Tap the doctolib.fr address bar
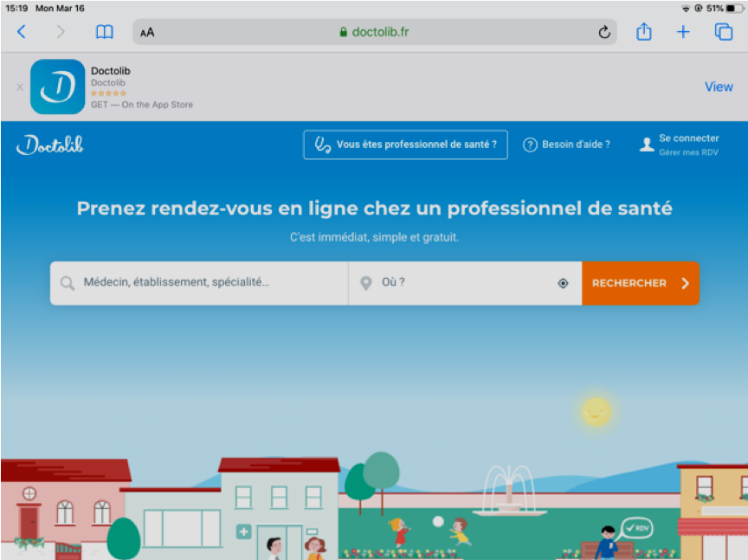This screenshot has height=560, width=748. coord(375,32)
